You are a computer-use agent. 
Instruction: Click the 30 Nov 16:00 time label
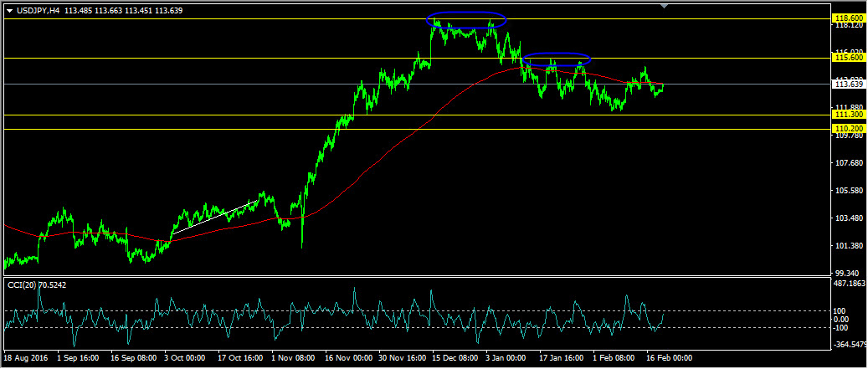pos(403,358)
